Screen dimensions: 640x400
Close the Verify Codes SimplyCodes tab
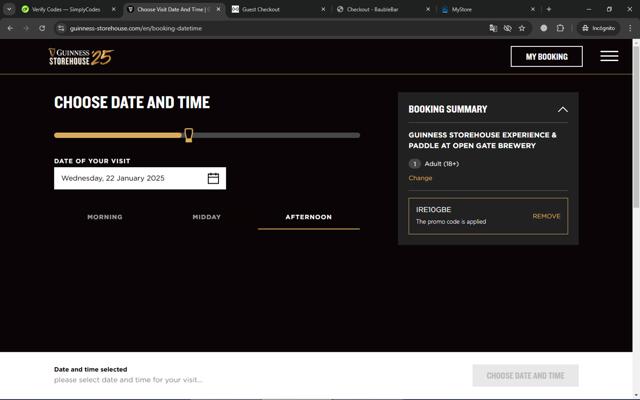(113, 9)
